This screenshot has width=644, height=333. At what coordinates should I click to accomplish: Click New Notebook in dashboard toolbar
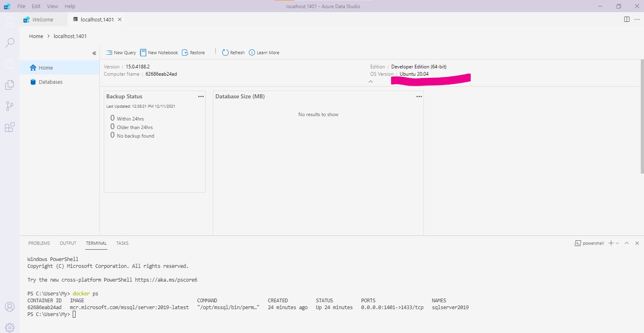[159, 53]
